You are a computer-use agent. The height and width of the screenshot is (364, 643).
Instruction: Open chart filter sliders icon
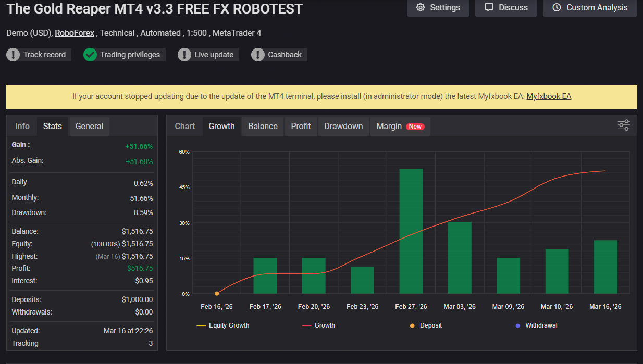[623, 125]
